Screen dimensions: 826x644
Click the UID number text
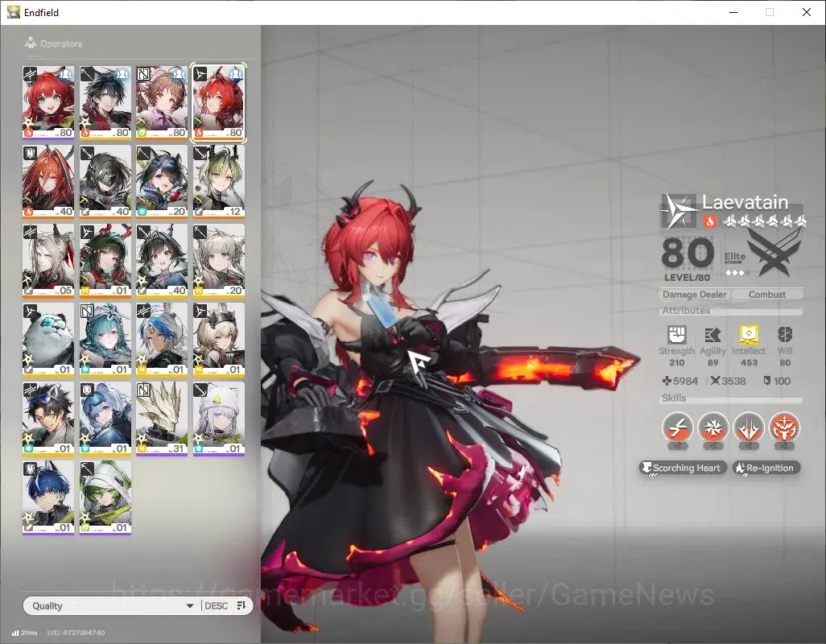[76, 633]
